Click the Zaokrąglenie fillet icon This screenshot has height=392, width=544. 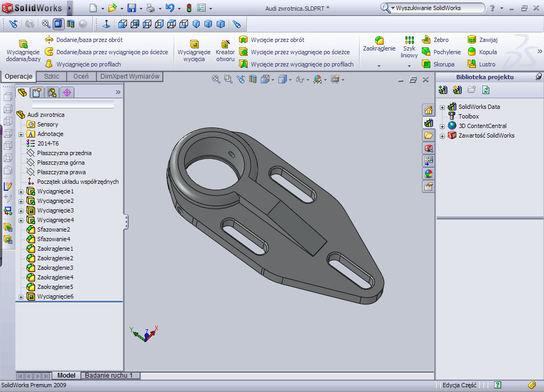379,40
